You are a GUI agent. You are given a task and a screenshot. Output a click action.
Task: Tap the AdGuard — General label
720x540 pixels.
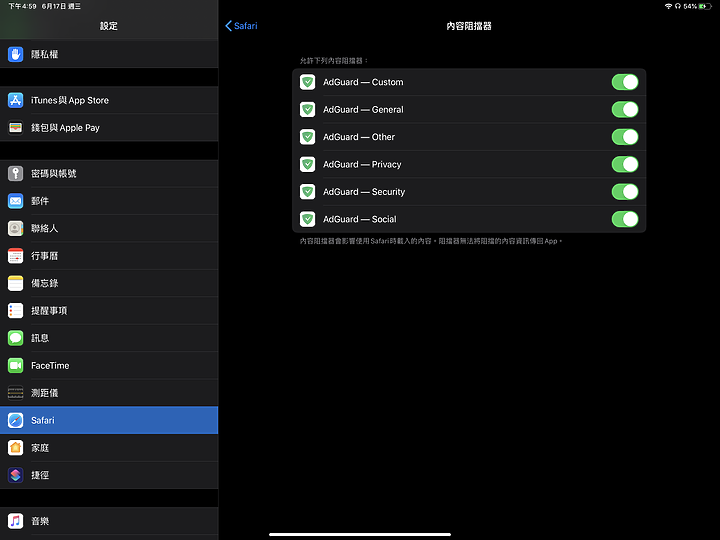[363, 110]
